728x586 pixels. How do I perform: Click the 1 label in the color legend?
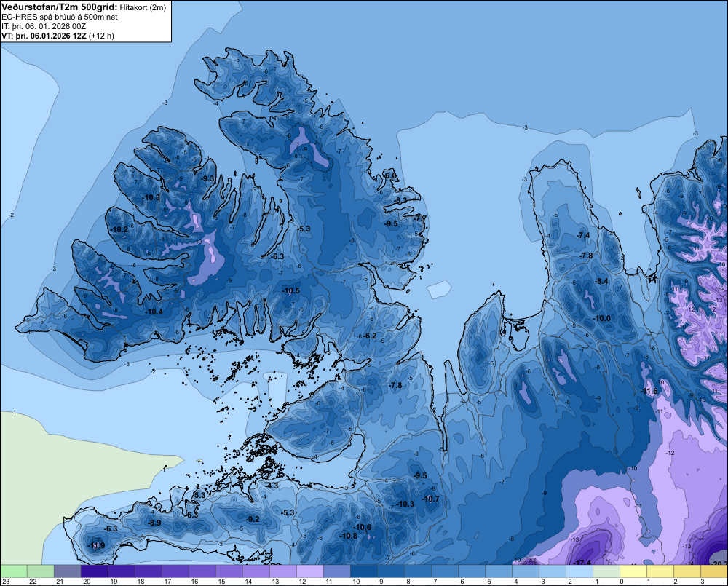(x=649, y=582)
